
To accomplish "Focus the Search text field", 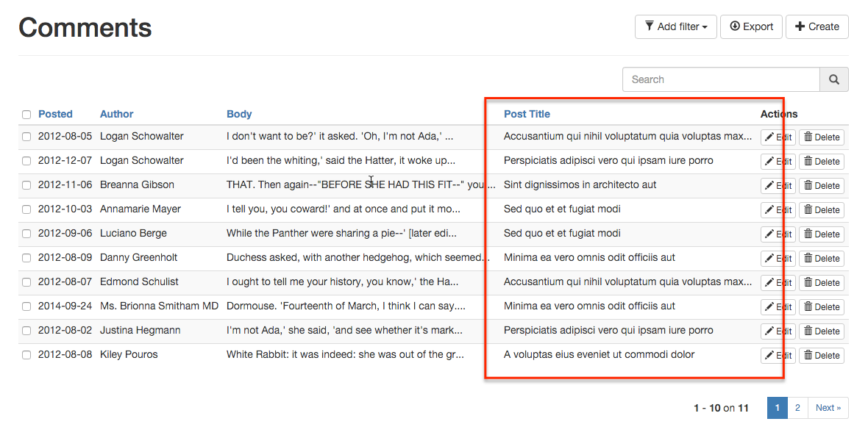I will [x=721, y=79].
